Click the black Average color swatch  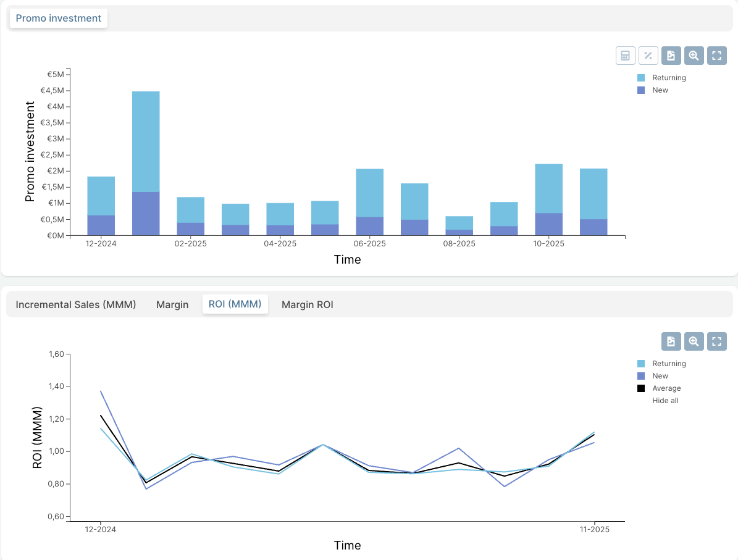coord(641,388)
